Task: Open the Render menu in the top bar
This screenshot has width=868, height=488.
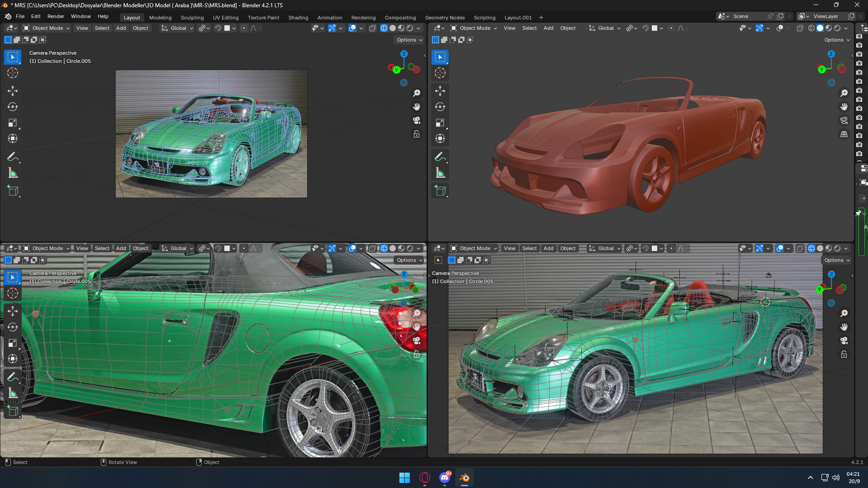Action: (56, 16)
